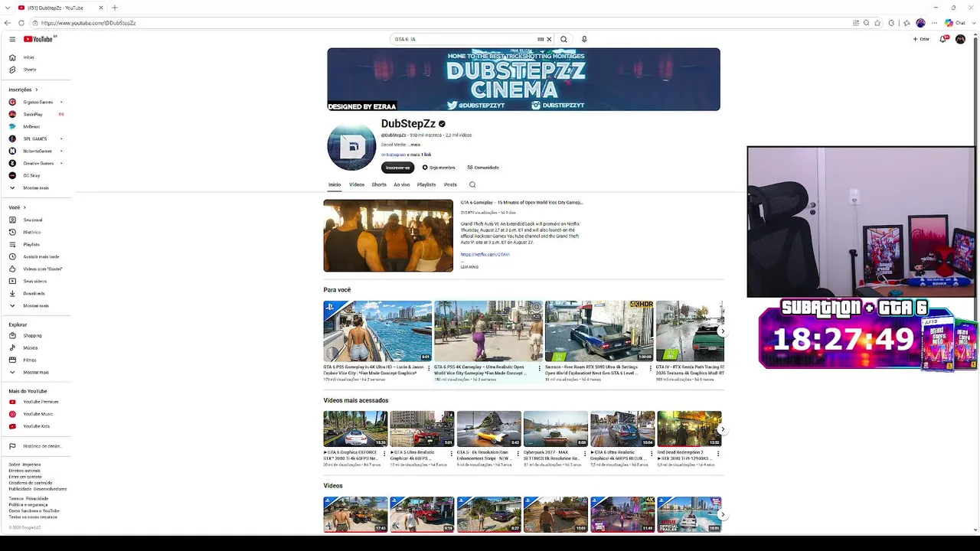Open the account avatar menu

960,39
